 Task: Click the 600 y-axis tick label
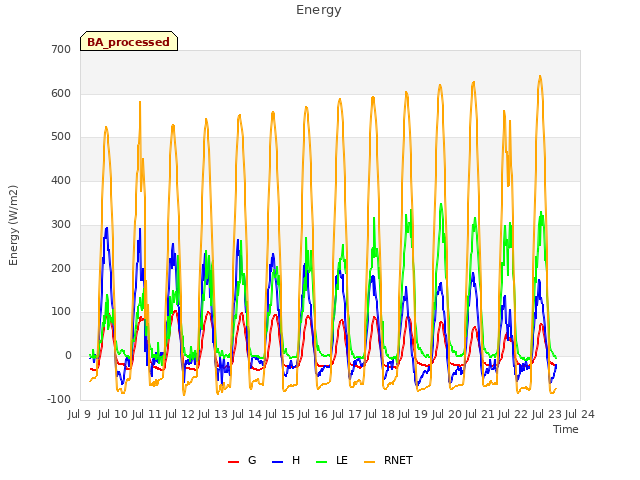tap(61, 93)
